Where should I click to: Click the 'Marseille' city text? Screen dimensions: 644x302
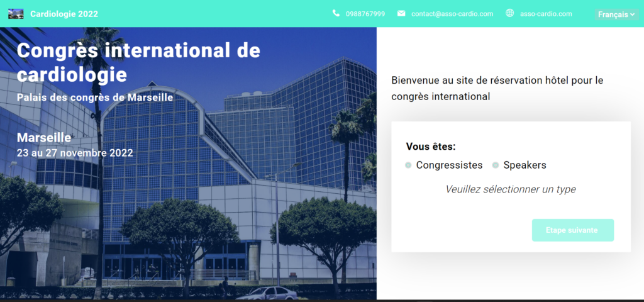coord(44,138)
